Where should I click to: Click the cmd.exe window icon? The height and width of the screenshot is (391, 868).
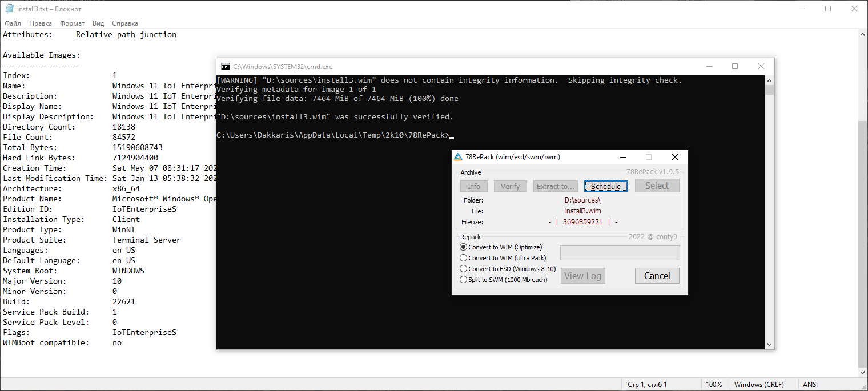(x=226, y=67)
